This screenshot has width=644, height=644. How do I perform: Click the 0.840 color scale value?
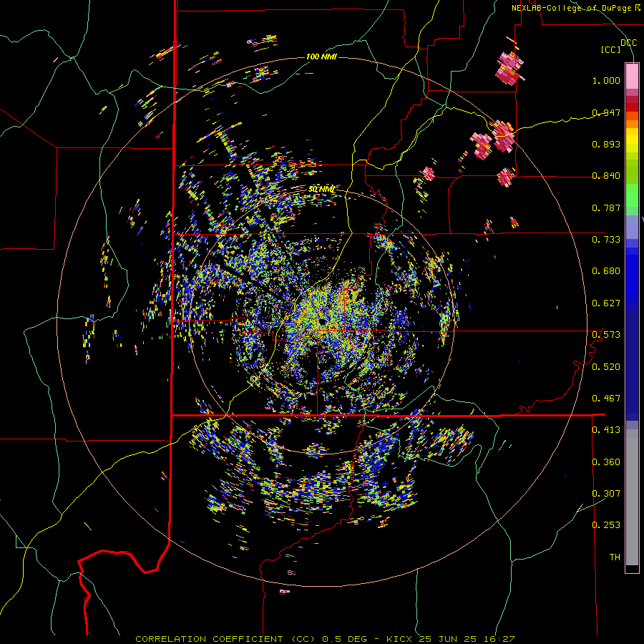(x=606, y=176)
